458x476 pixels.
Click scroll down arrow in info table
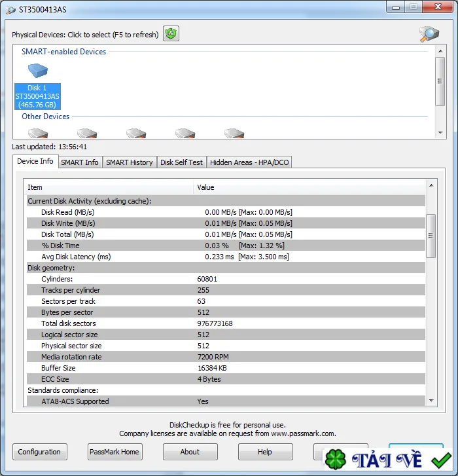(431, 401)
